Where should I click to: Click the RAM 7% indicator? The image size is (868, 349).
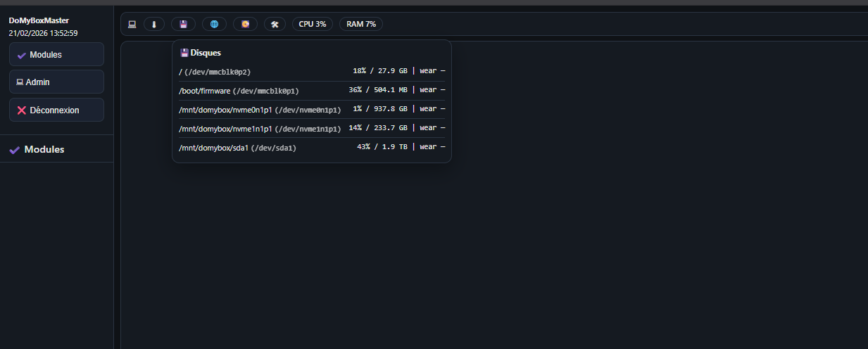click(x=361, y=24)
